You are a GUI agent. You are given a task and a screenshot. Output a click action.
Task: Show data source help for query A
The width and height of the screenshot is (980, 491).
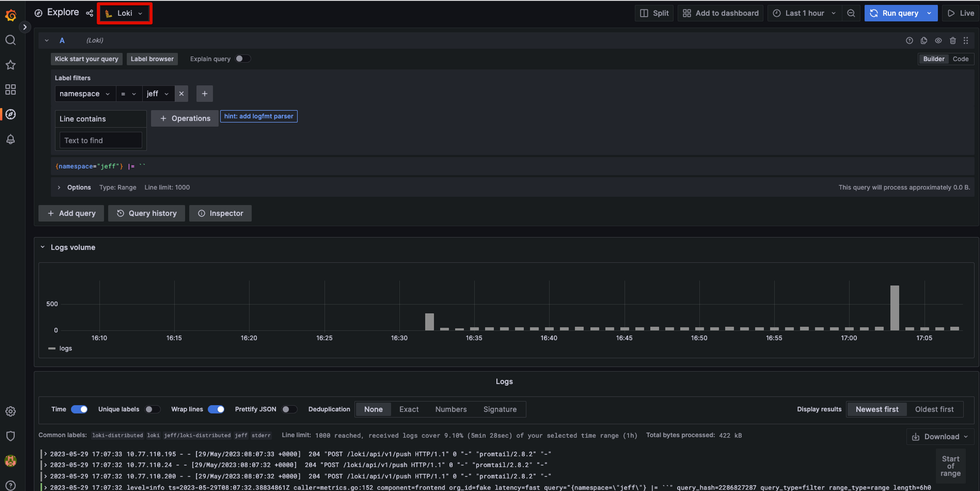[909, 41]
